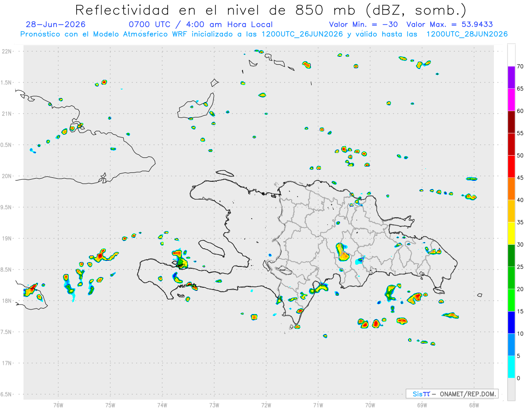Click the magenta 60–65 dBZ legend swatch
This screenshot has height=411, width=532.
click(x=511, y=100)
